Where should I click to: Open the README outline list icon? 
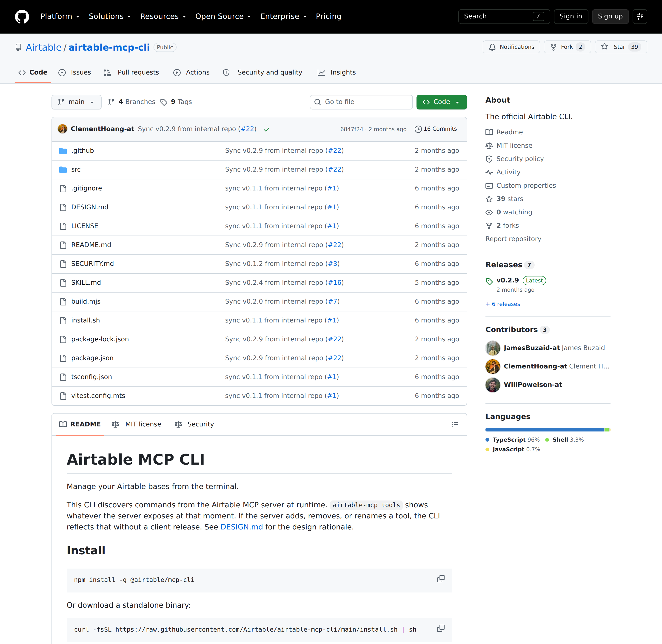(455, 425)
